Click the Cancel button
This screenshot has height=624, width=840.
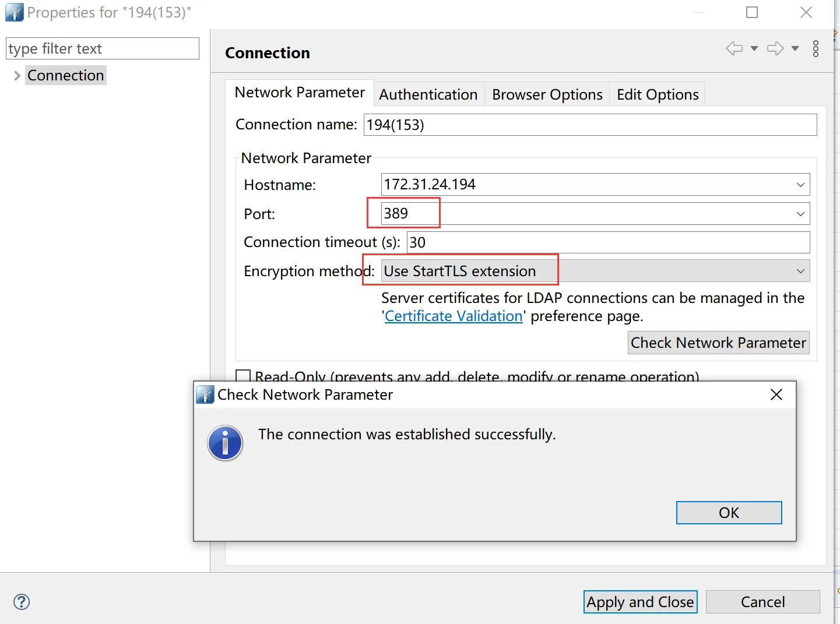762,602
